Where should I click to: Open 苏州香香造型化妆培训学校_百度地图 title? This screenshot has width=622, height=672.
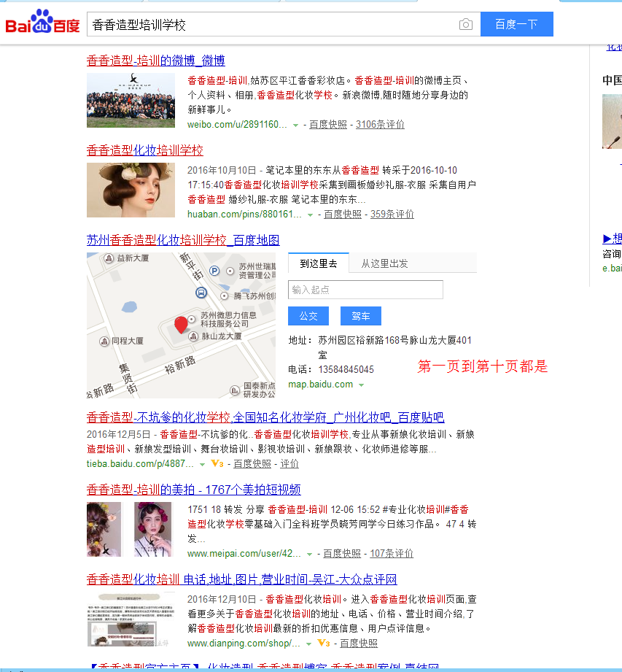(183, 240)
